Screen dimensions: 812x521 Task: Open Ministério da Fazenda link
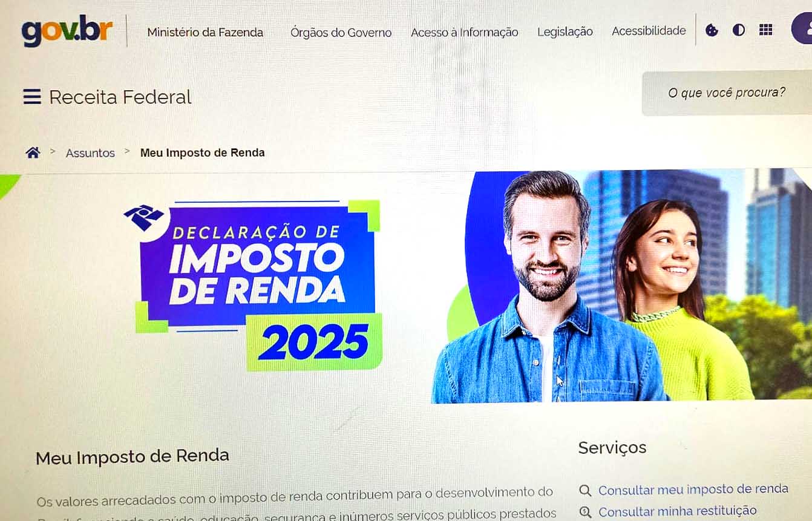click(x=205, y=33)
